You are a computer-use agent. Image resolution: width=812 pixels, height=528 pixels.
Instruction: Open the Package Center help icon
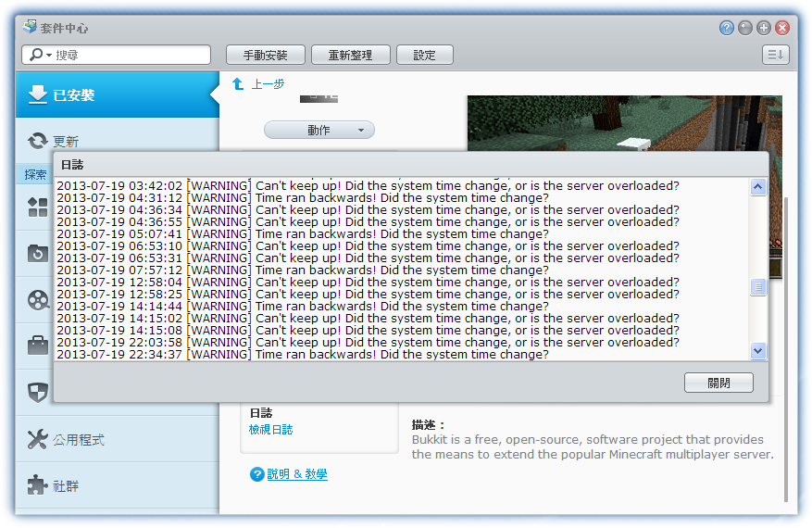tap(727, 28)
